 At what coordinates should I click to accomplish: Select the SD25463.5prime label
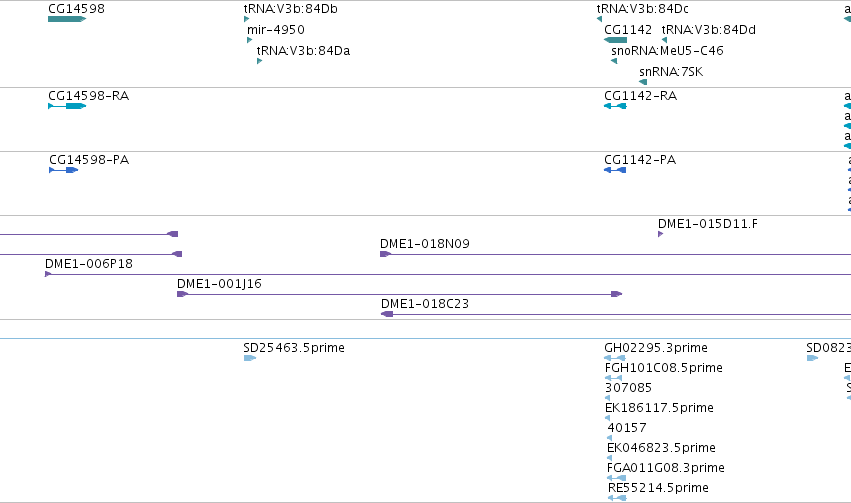[294, 348]
